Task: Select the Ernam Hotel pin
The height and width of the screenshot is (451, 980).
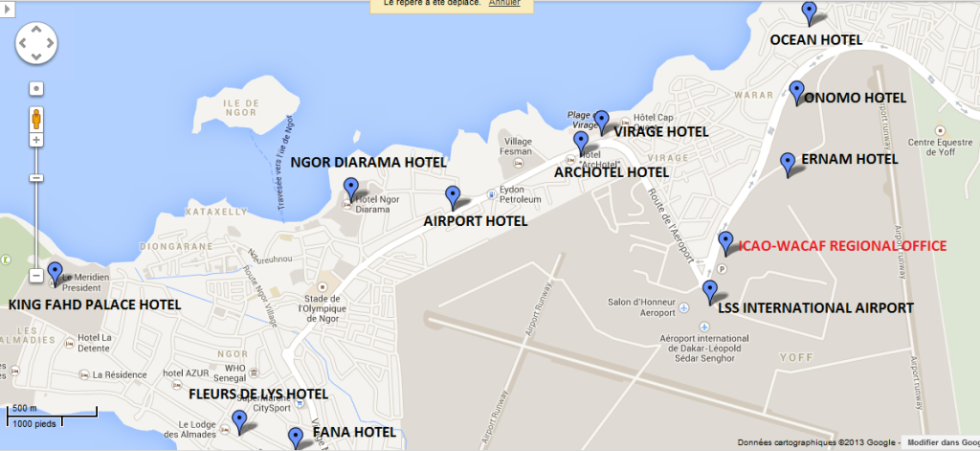Action: click(x=788, y=165)
